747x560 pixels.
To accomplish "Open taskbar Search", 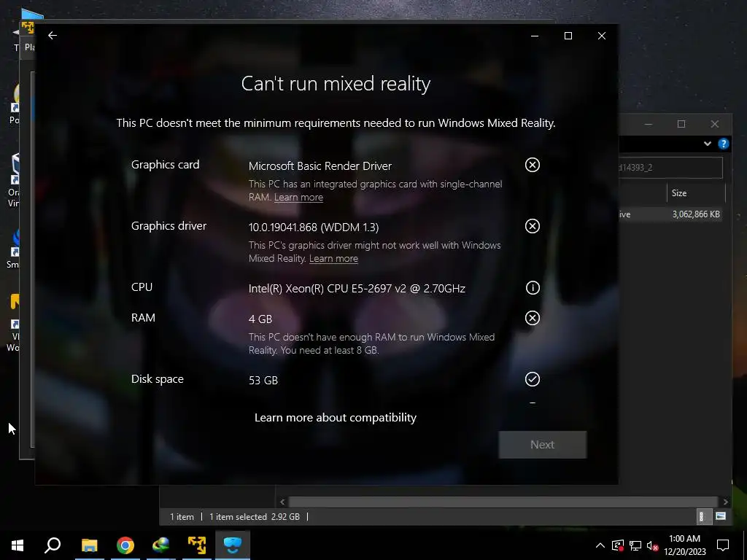I will coord(53,545).
